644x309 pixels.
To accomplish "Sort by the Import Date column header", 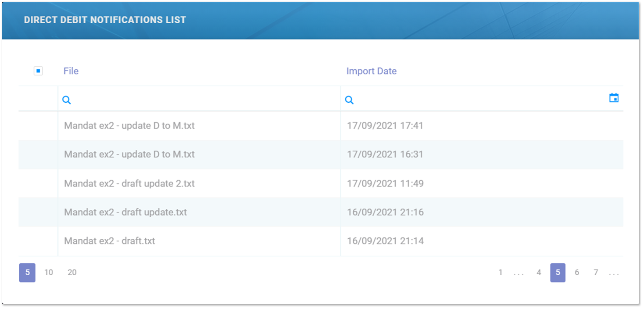I will (371, 71).
